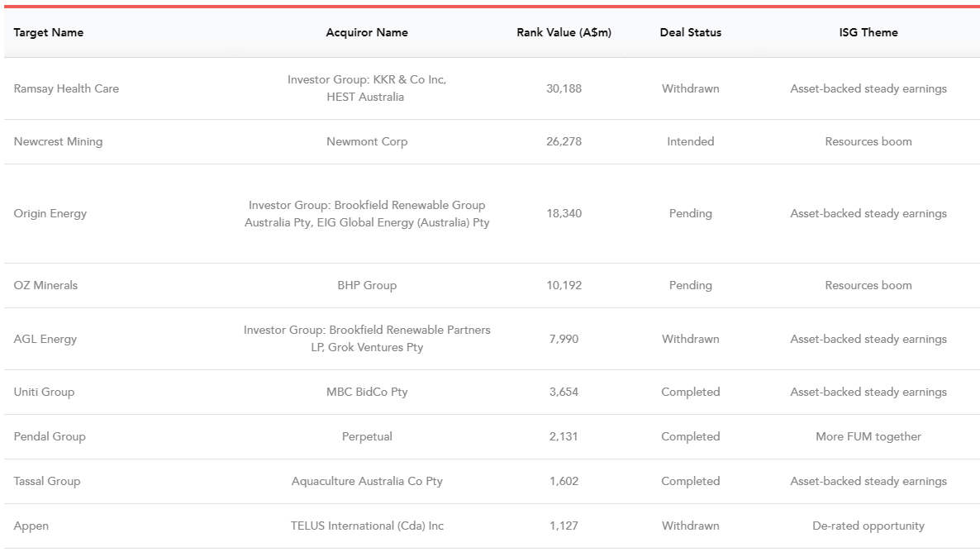Click the OZ Minerals target name

45,285
